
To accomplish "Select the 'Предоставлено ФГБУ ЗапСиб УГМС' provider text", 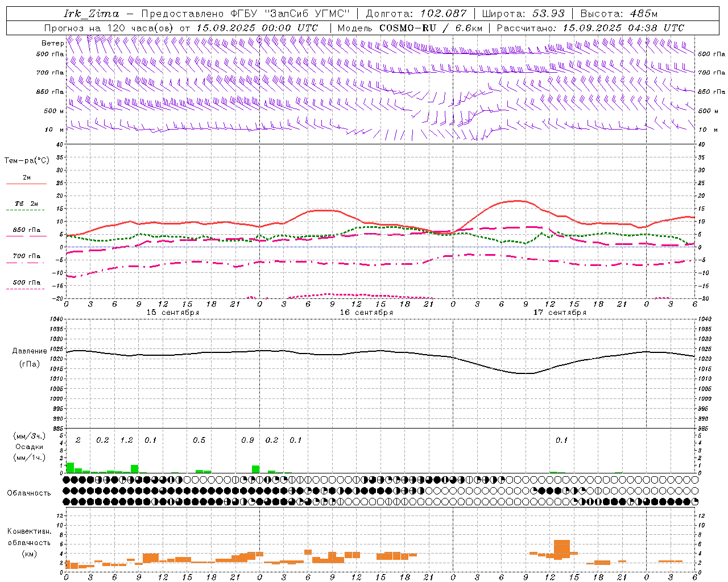I will tap(245, 14).
